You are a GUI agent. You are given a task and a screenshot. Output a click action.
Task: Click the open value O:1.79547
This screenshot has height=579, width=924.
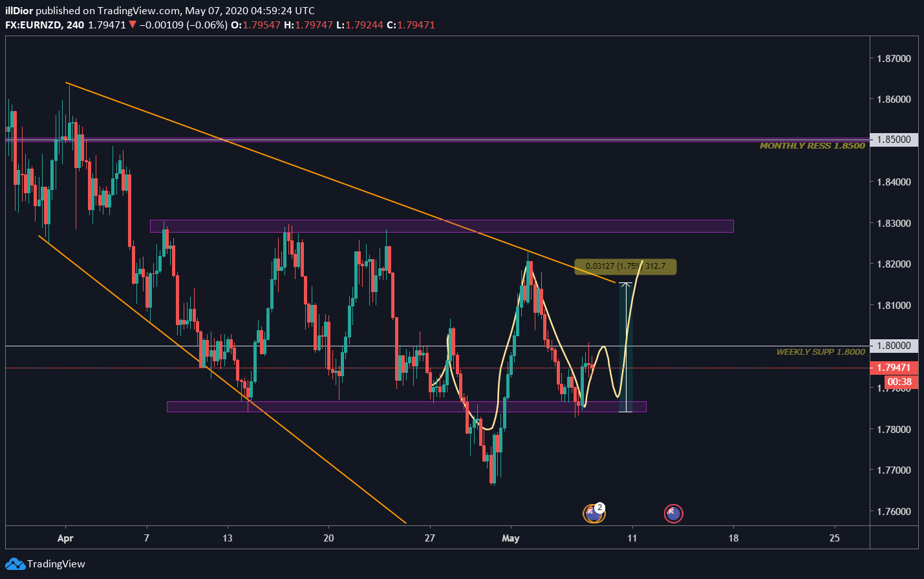256,25
